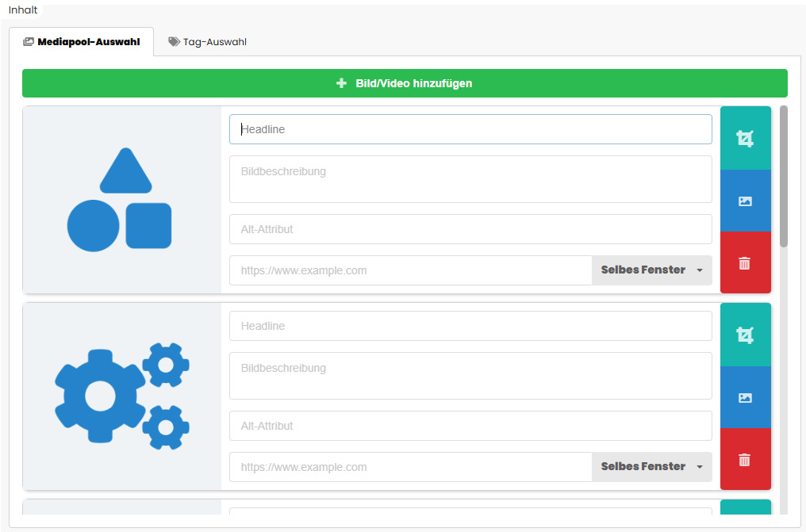Screen dimensions: 806x532
Task: Open the second entry's Selbes Fenster dropdown
Action: pyautogui.click(x=651, y=467)
